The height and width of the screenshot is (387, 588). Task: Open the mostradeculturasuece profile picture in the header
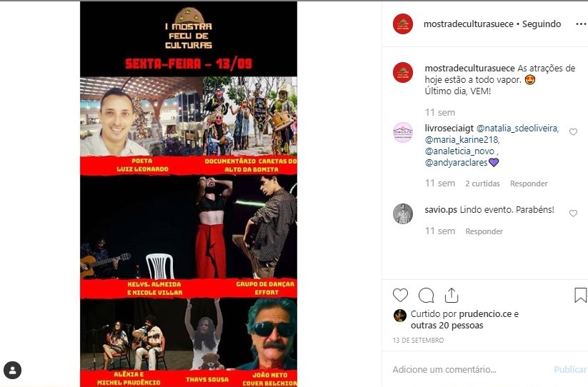[403, 24]
